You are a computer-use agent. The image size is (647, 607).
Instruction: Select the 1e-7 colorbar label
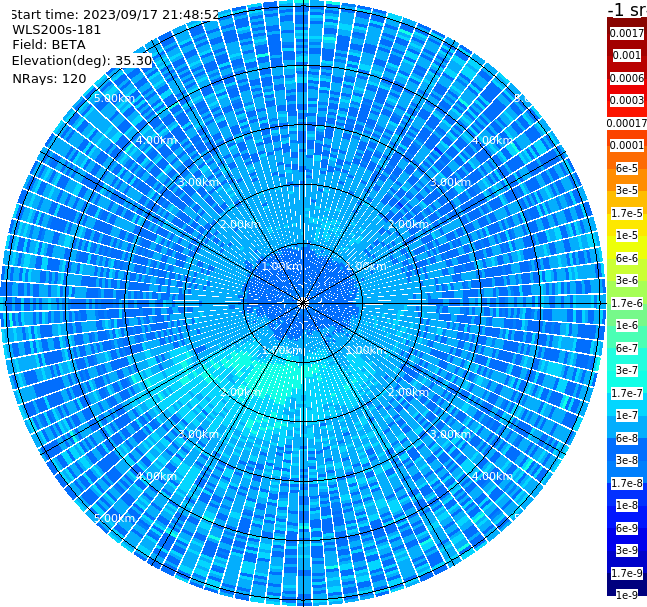627,415
